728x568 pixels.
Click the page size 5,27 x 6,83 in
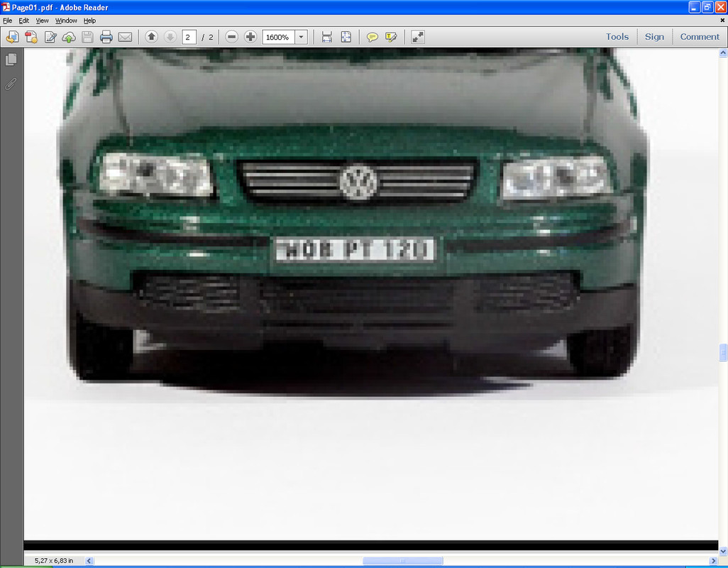[x=54, y=561]
